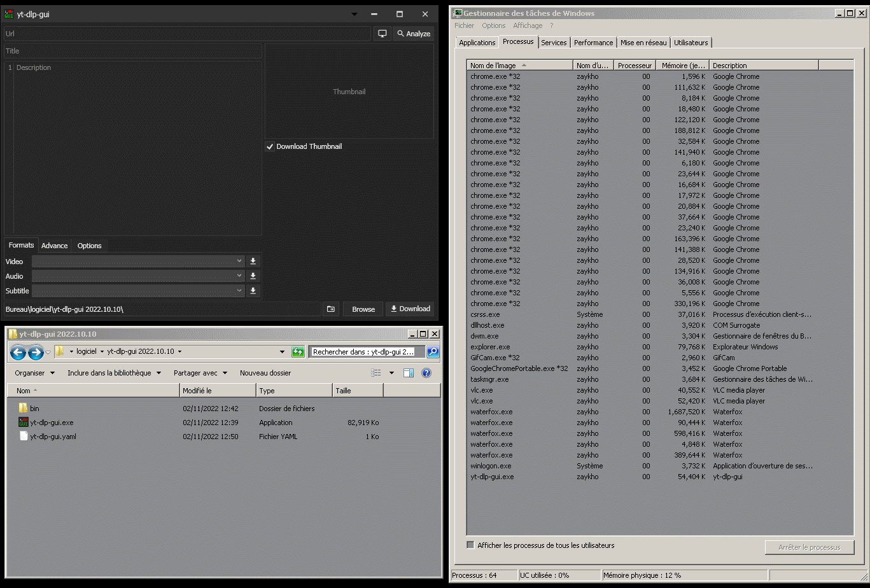Click the media player icon beside Analyze
Image resolution: width=870 pixels, height=588 pixels.
(x=382, y=33)
